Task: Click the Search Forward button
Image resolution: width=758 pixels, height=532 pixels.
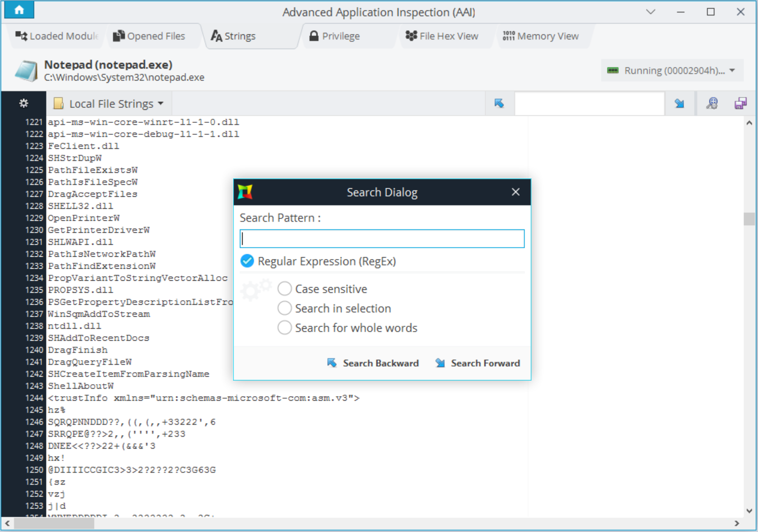Action: [x=477, y=363]
